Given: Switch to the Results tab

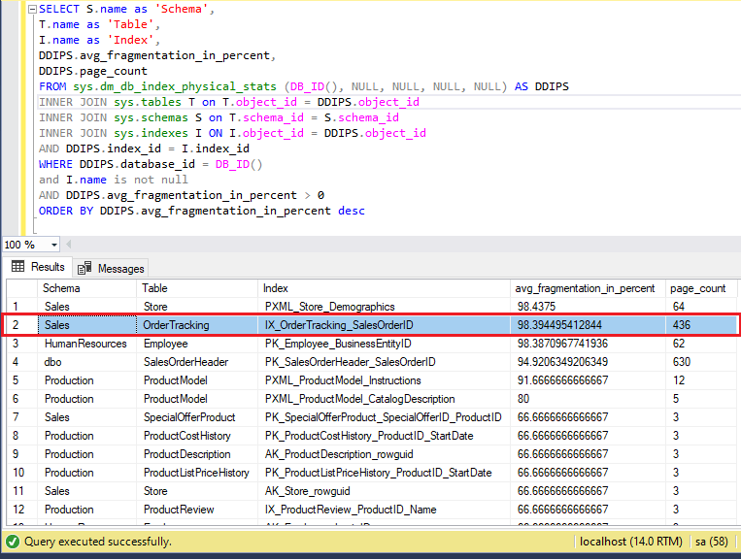Looking at the screenshot, I should 38,267.
